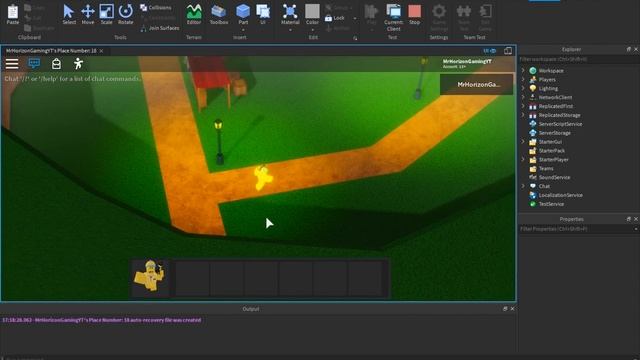Select SoundService in Explorer
This screenshot has width=640, height=360.
point(554,178)
